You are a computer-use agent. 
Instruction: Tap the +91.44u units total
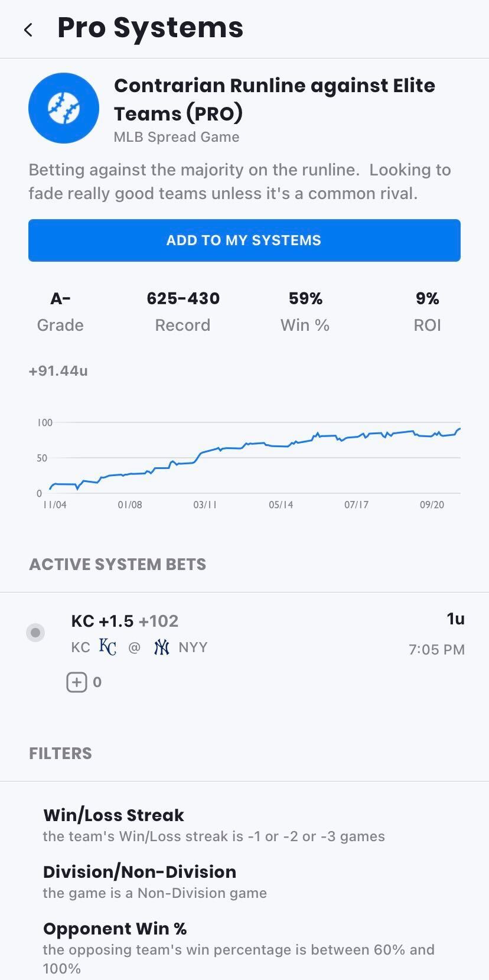58,371
